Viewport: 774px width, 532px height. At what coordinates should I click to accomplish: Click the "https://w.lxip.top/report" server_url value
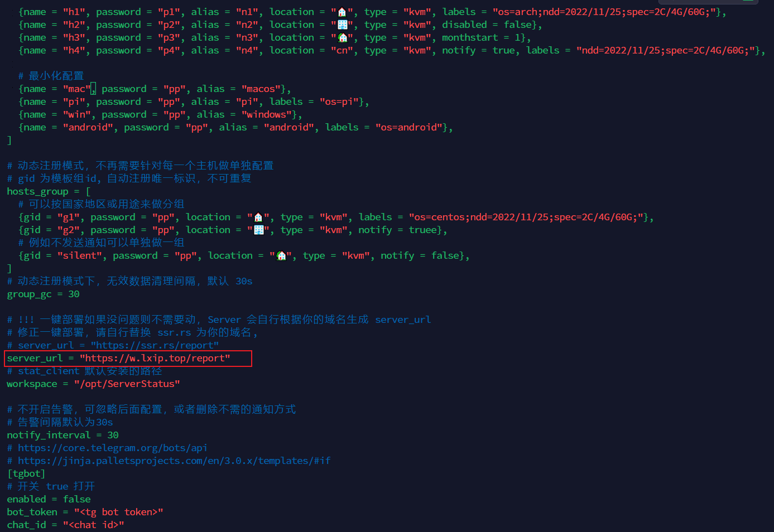point(155,358)
